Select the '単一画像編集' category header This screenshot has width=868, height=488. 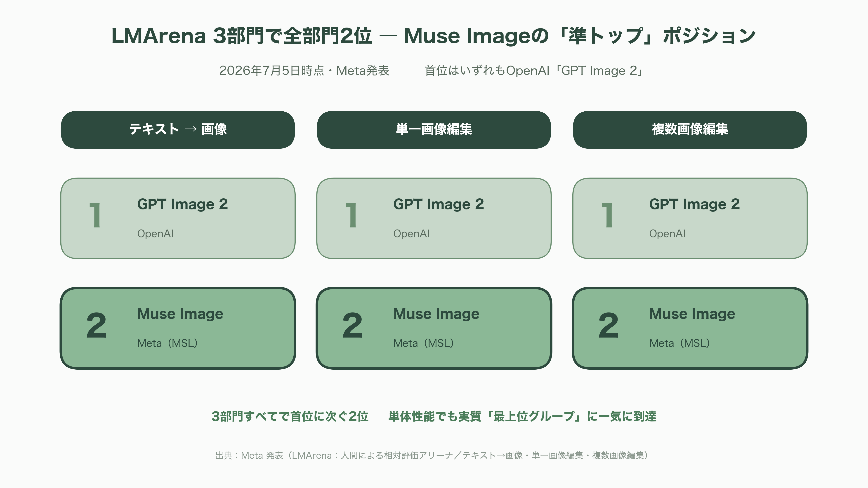coord(434,130)
